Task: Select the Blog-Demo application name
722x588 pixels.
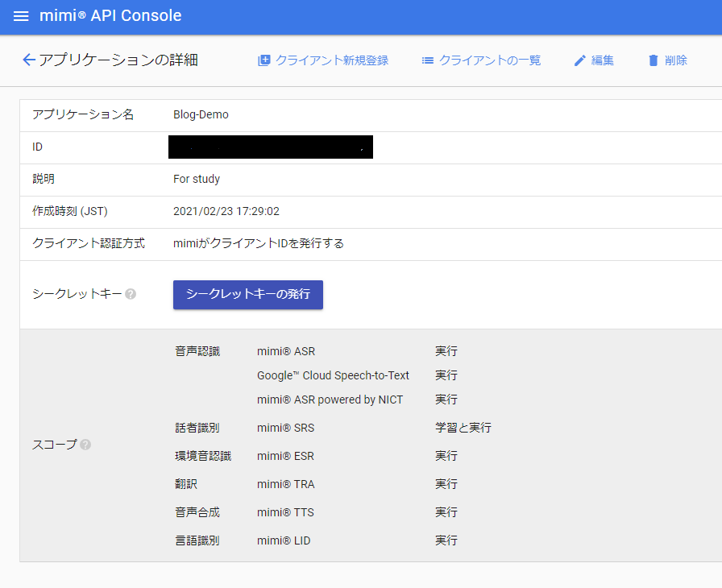Action: click(201, 114)
